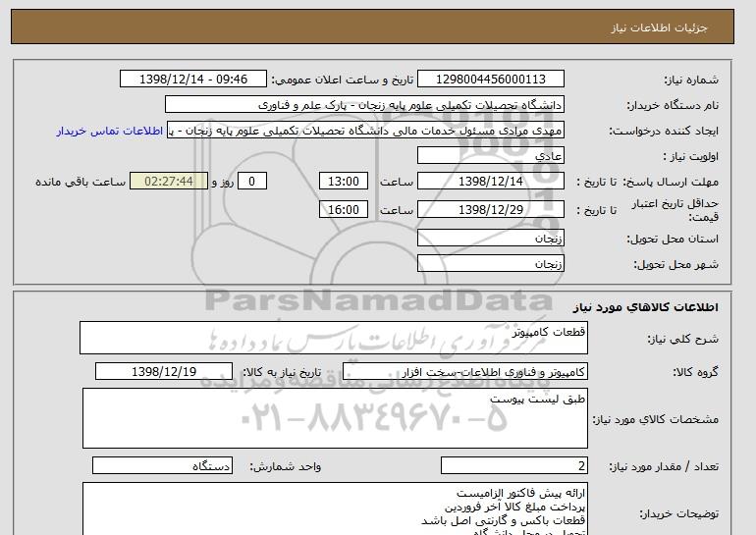756x535 pixels.
Task: Click the اولویت نیاز field showing عادی
Action: (x=491, y=156)
